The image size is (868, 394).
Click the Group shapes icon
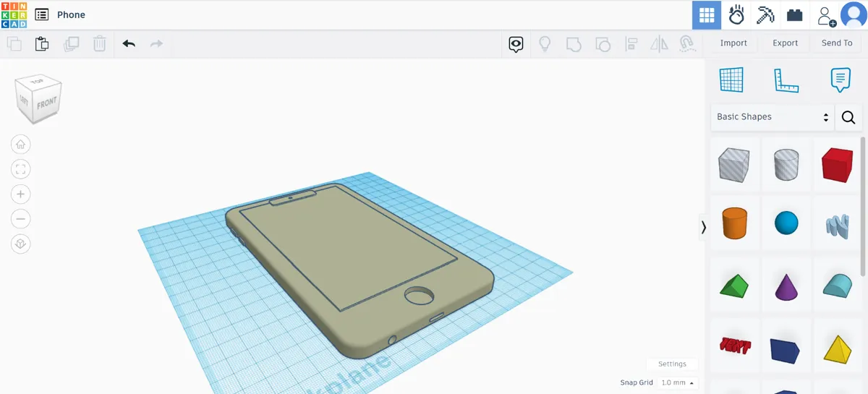click(574, 44)
